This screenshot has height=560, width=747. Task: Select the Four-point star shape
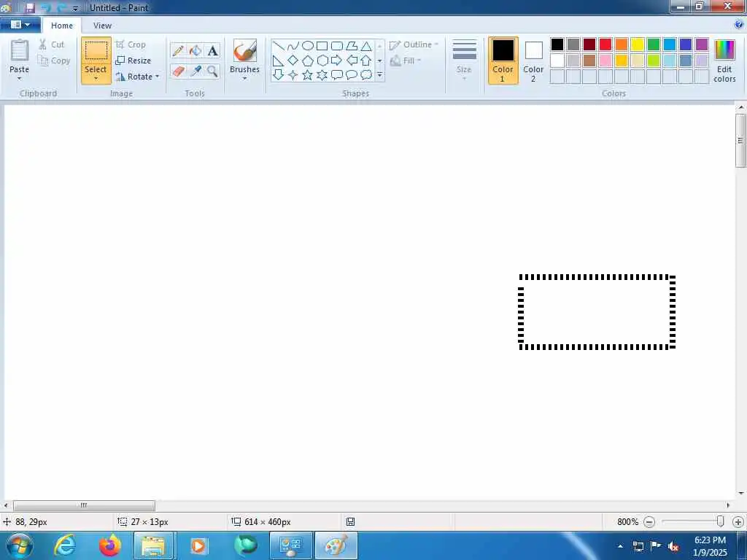pos(293,75)
